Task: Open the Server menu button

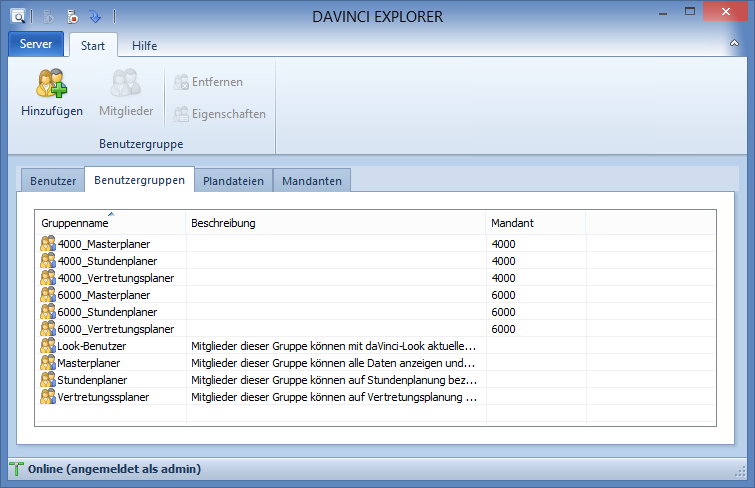Action: click(x=36, y=45)
